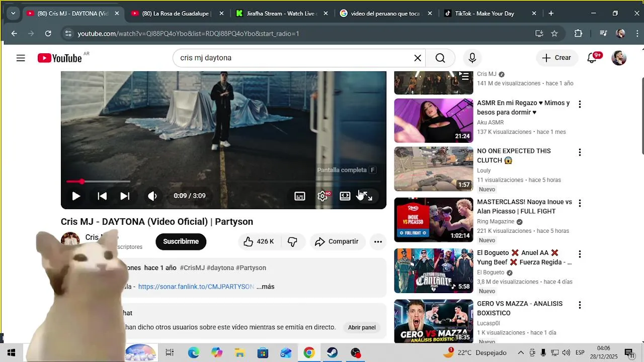Mute the video player volume
Screen dimensions: 644x362
[x=152, y=196]
